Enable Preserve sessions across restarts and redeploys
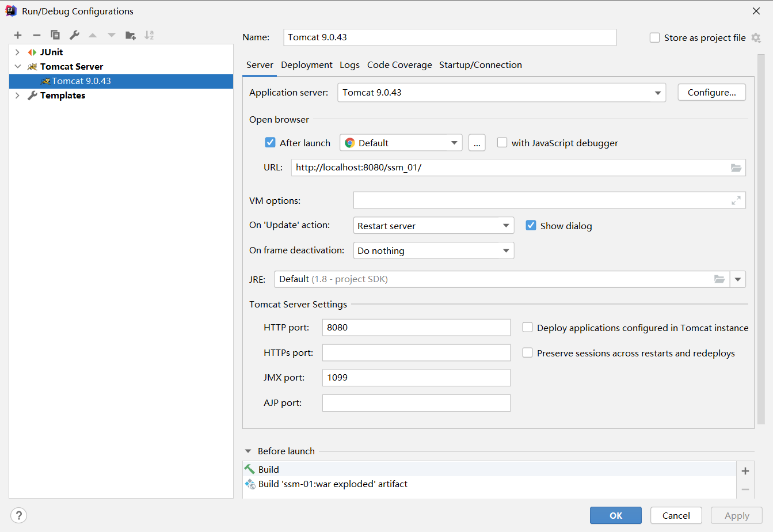This screenshot has height=532, width=773. tap(527, 352)
